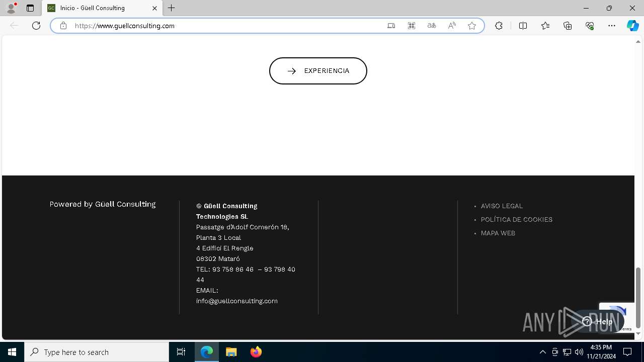Click the © Güell Consulting Technologies SL text
This screenshot has width=644, height=362.
pyautogui.click(x=226, y=211)
